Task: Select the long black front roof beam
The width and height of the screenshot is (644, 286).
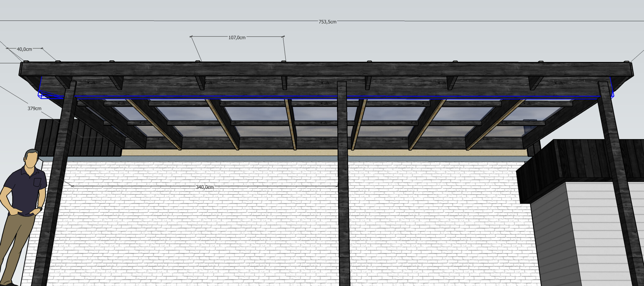Action: 314,69
